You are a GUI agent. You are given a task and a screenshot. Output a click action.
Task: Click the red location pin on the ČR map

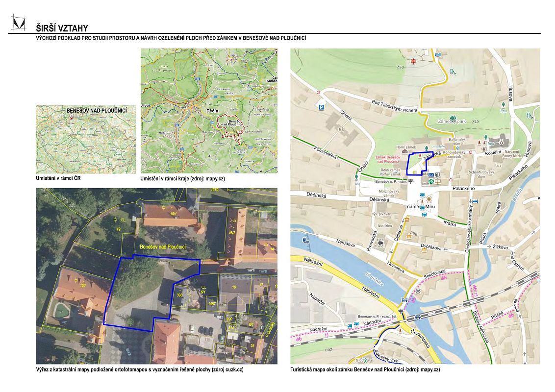pyautogui.click(x=72, y=116)
